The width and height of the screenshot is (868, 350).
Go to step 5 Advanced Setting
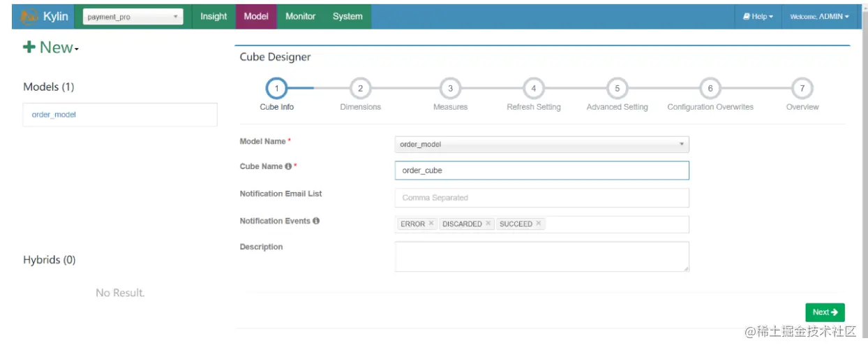[617, 89]
